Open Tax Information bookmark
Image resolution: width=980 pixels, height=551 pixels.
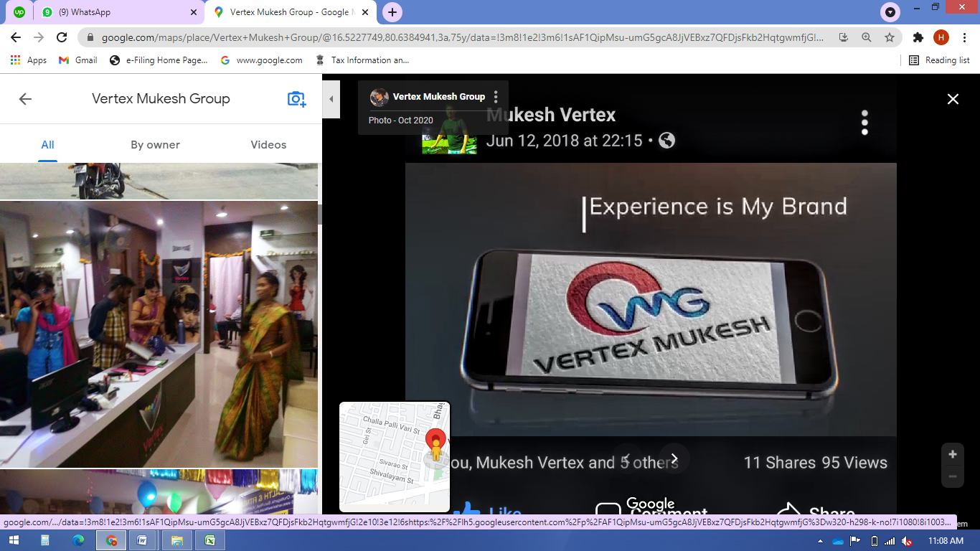pyautogui.click(x=362, y=60)
